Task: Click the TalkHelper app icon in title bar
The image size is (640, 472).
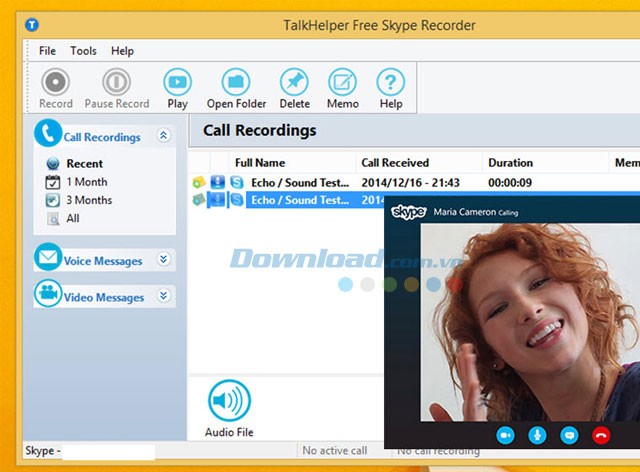Action: click(32, 25)
